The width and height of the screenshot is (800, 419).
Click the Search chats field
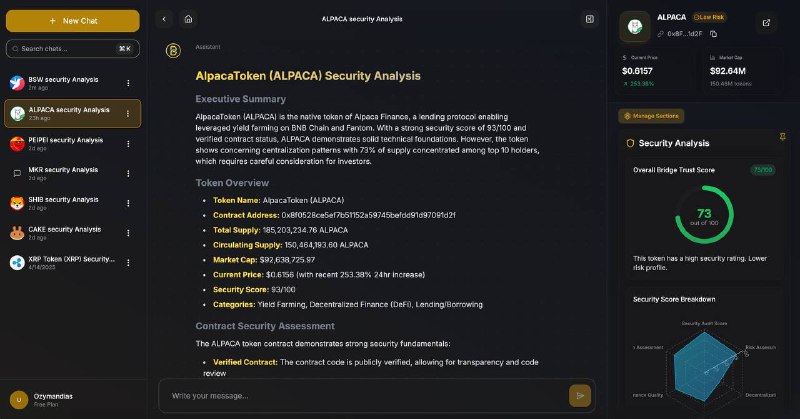[x=72, y=49]
